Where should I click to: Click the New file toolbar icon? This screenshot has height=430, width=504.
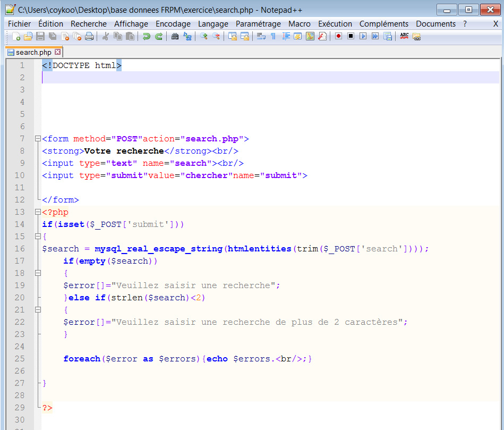[16, 36]
